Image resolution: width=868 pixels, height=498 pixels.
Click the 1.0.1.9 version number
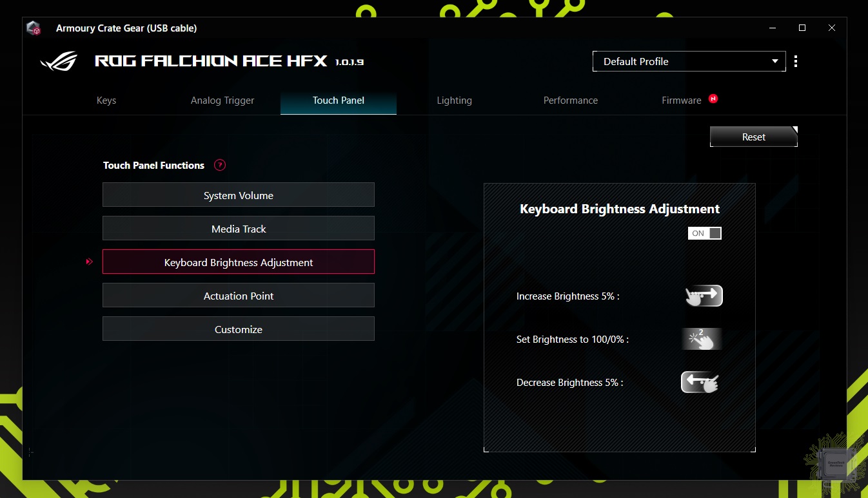tap(350, 62)
